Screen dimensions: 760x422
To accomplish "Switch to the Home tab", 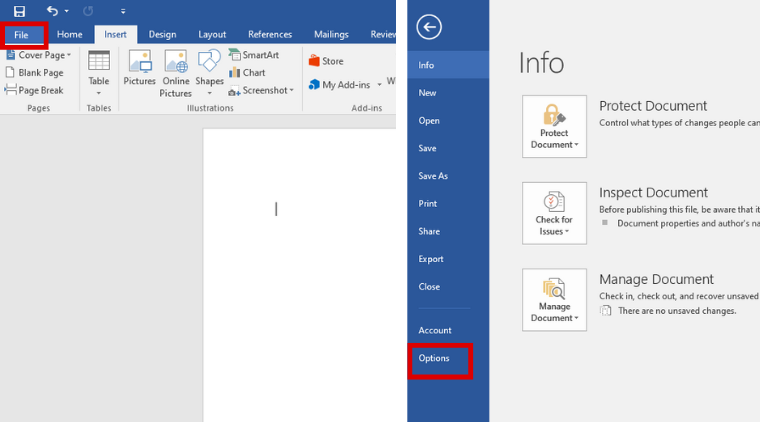I will 69,34.
